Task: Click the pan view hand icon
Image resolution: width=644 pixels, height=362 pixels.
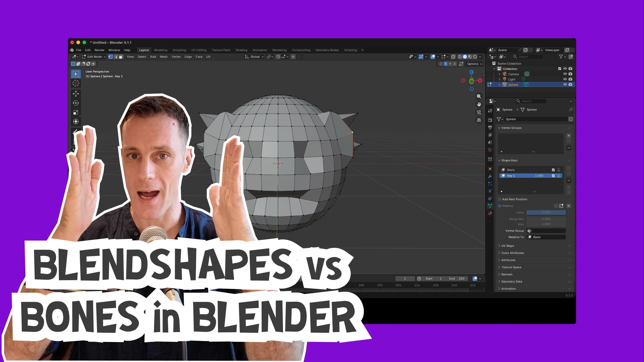Action: [x=479, y=104]
